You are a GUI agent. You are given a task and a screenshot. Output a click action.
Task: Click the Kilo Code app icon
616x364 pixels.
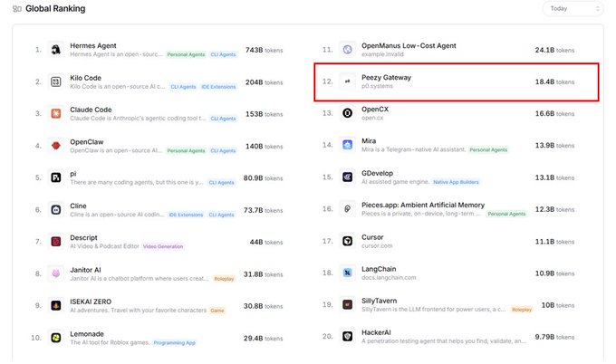56,81
